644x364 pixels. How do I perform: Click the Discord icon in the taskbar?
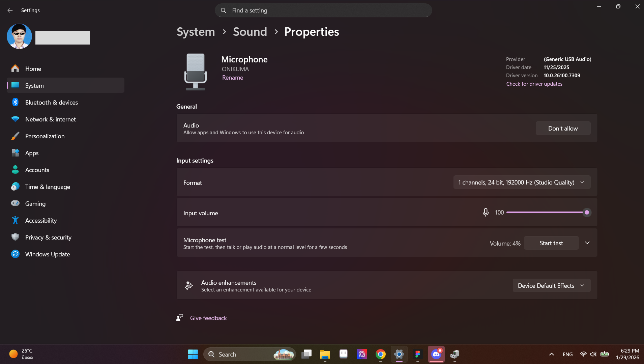pyautogui.click(x=436, y=354)
